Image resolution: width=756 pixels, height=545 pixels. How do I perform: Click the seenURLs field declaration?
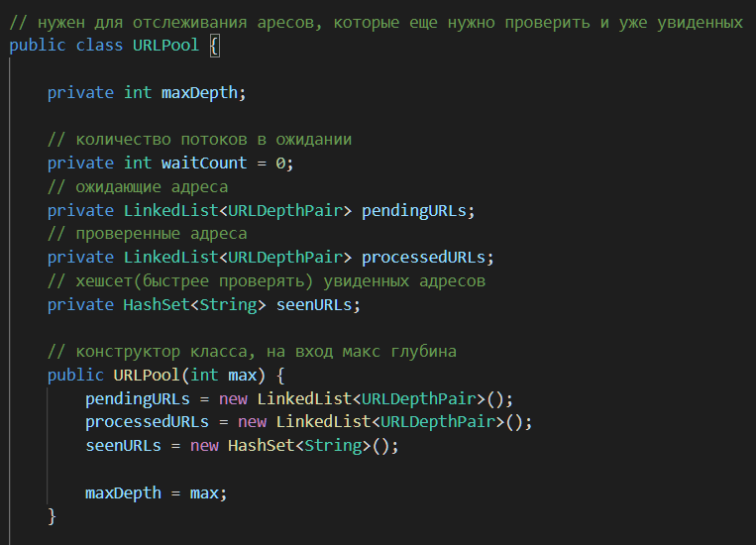click(x=203, y=305)
